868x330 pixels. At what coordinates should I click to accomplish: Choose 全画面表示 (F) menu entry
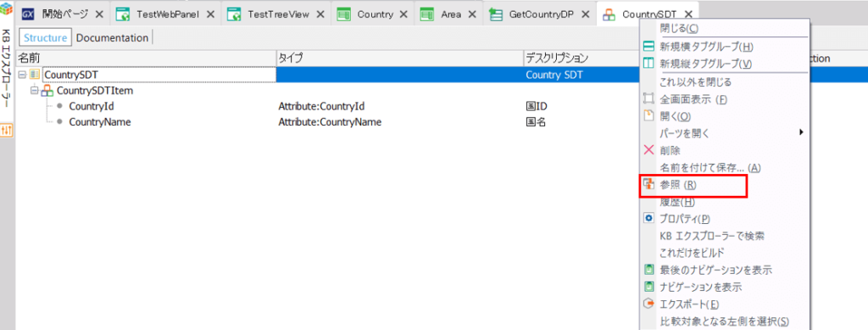pos(725,99)
